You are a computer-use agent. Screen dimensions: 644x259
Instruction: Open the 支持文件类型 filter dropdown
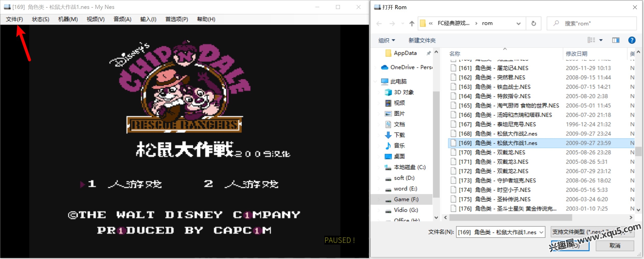click(592, 232)
